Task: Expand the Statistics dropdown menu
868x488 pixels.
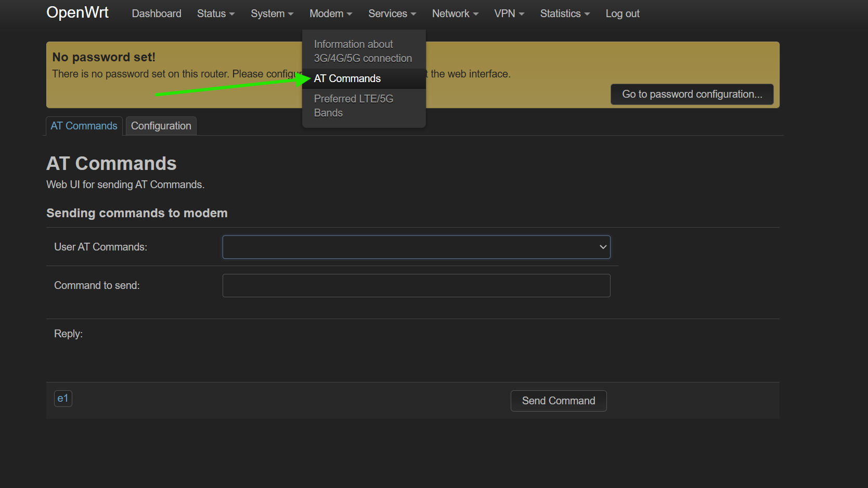Action: click(x=565, y=14)
